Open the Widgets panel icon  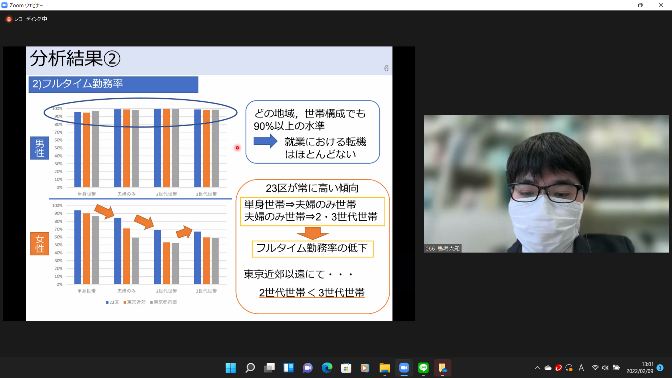click(x=288, y=368)
